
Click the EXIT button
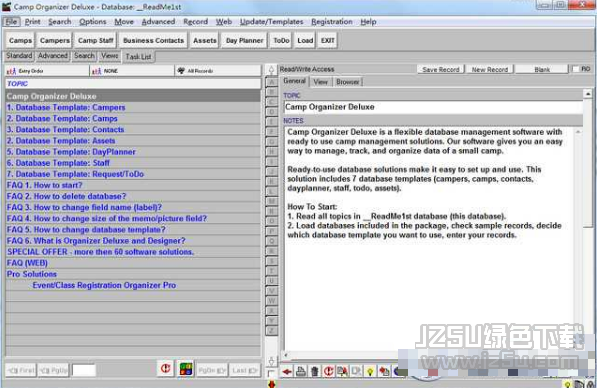click(327, 40)
